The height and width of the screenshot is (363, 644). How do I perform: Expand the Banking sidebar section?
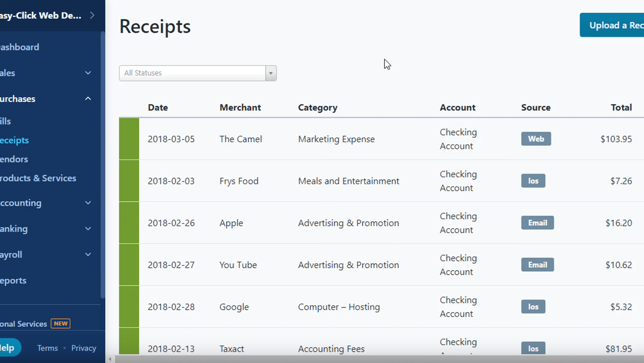pyautogui.click(x=88, y=228)
